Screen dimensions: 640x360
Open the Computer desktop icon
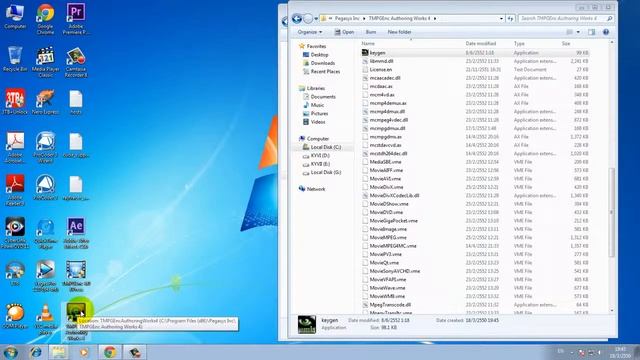(x=15, y=16)
